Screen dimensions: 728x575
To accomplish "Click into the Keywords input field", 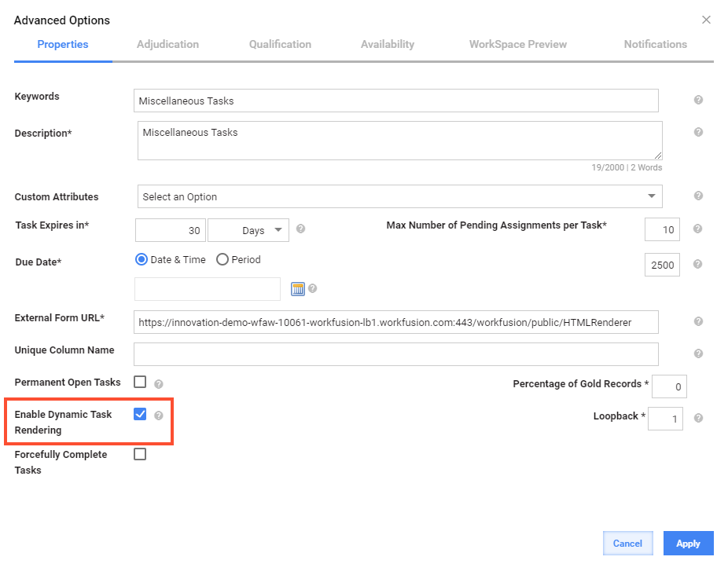I will [x=396, y=101].
